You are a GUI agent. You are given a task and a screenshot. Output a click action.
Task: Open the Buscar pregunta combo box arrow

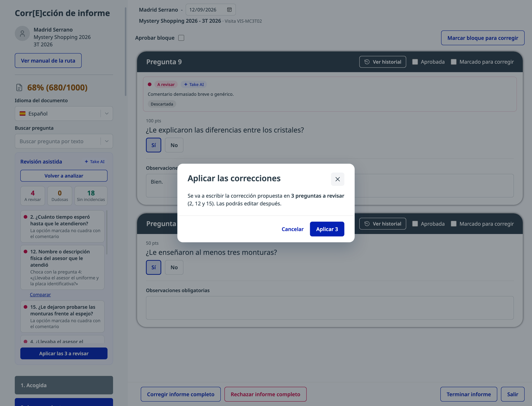coord(107,141)
